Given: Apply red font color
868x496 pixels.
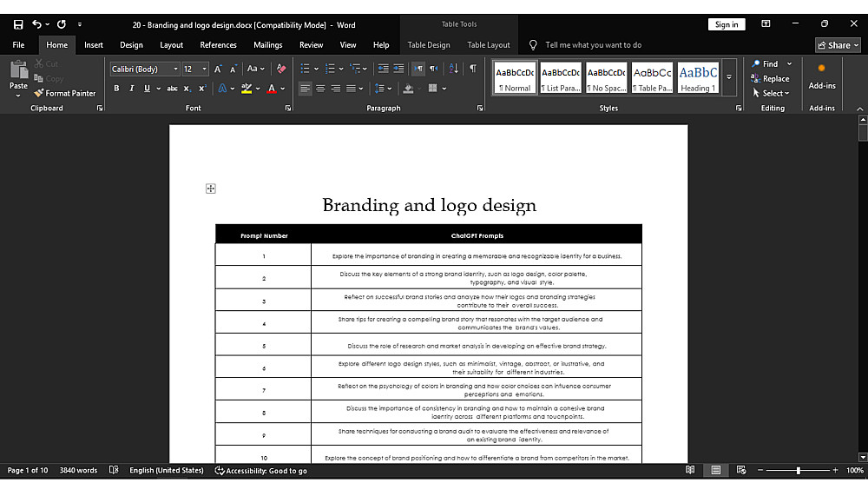Looking at the screenshot, I should click(271, 88).
